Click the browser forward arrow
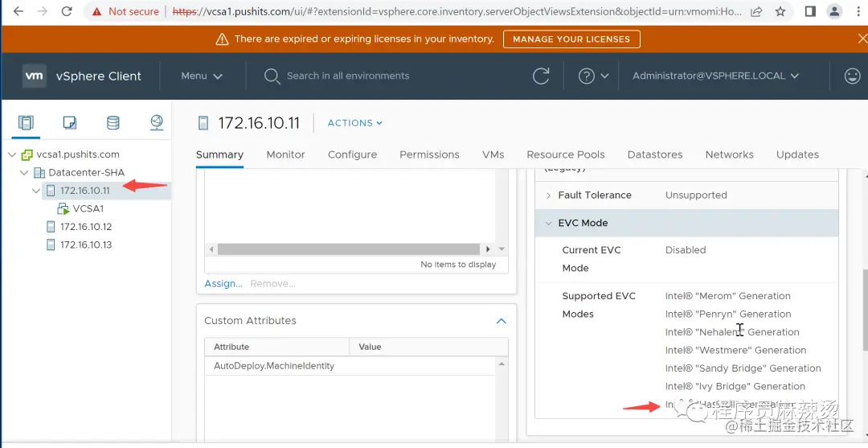Image resolution: width=868 pixels, height=448 pixels. tap(43, 11)
